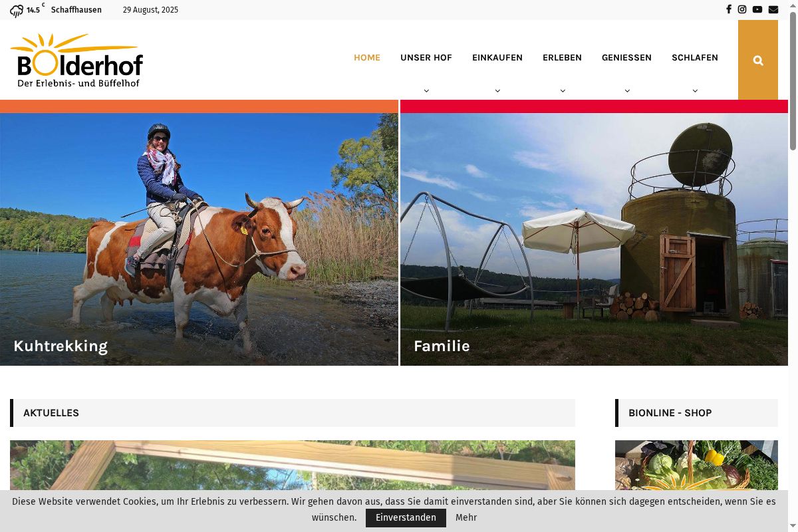This screenshot has height=532, width=798.
Task: Expand the Unser Hof submenu chevron
Action: [426, 90]
